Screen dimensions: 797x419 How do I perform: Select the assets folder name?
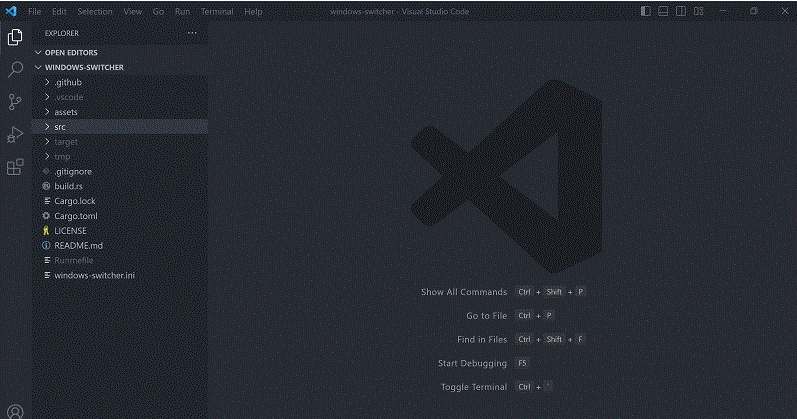pos(66,112)
